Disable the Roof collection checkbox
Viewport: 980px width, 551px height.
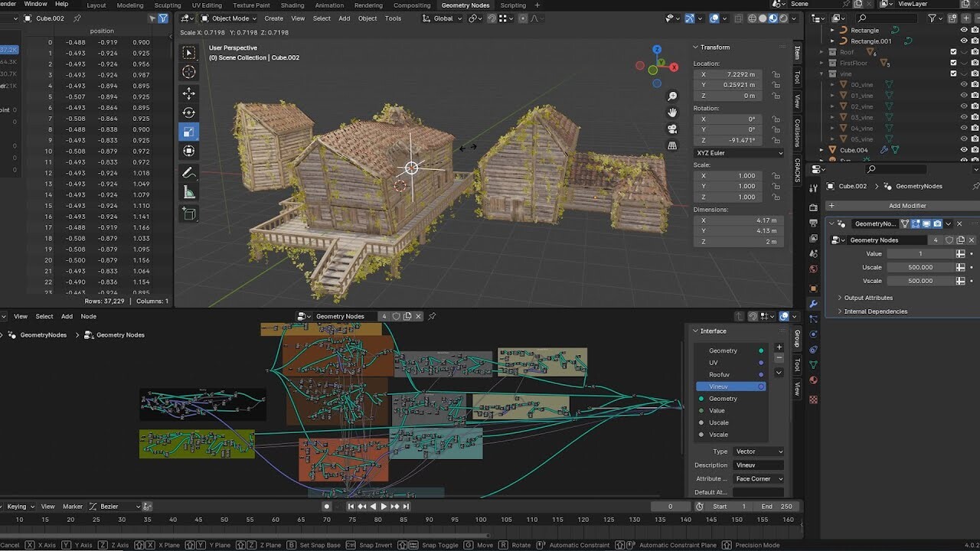tap(952, 52)
